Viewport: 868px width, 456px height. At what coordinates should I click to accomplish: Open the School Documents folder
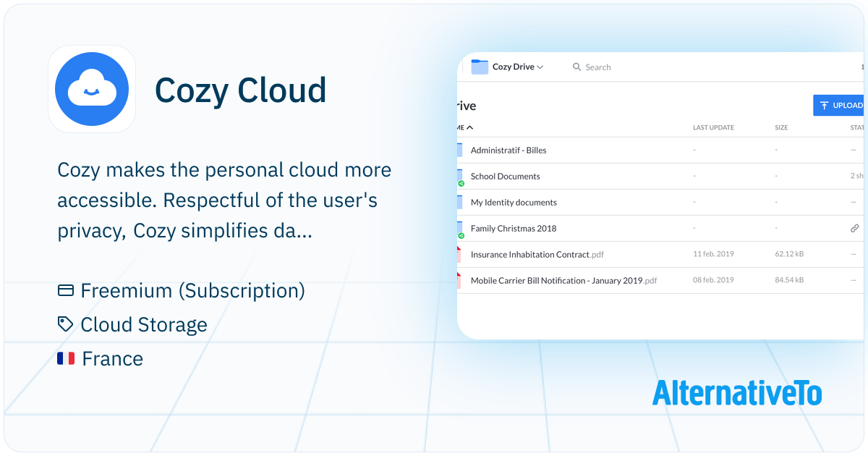pyautogui.click(x=506, y=177)
